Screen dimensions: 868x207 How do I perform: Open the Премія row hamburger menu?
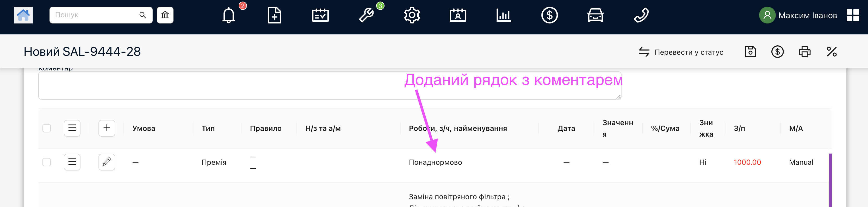pyautogui.click(x=72, y=162)
